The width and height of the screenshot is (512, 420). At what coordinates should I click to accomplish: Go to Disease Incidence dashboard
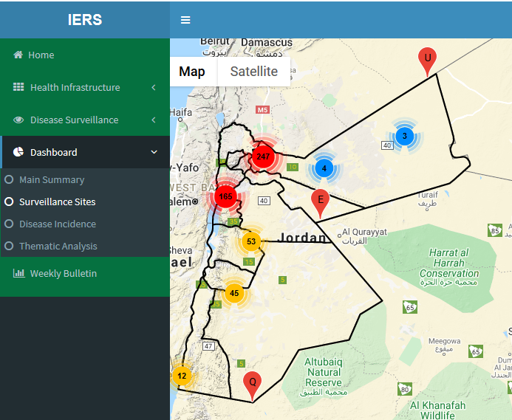pos(58,224)
